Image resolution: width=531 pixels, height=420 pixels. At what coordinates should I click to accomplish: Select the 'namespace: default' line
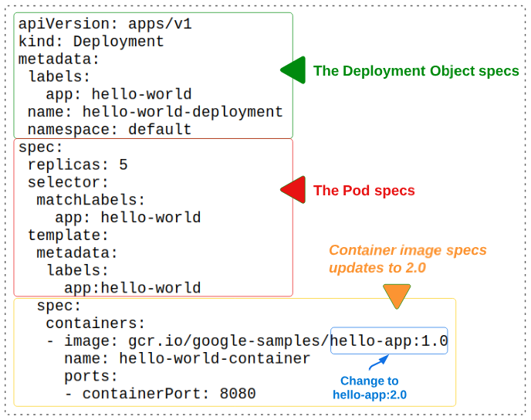click(x=109, y=129)
